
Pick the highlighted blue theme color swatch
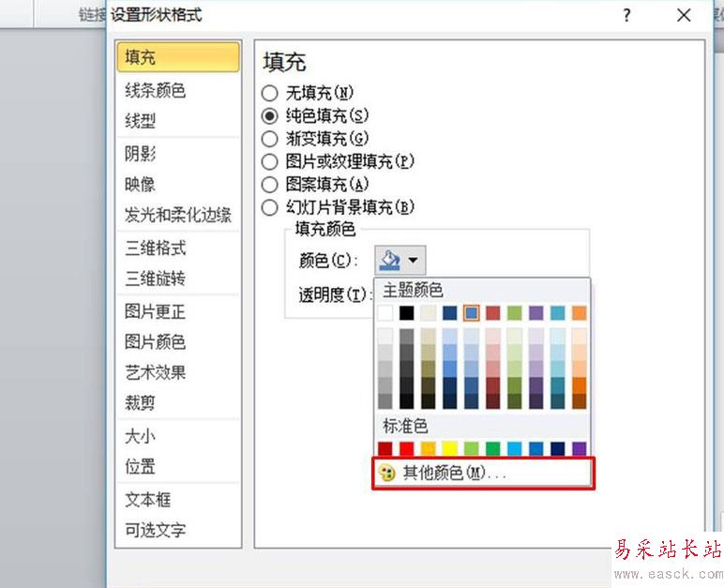point(472,312)
